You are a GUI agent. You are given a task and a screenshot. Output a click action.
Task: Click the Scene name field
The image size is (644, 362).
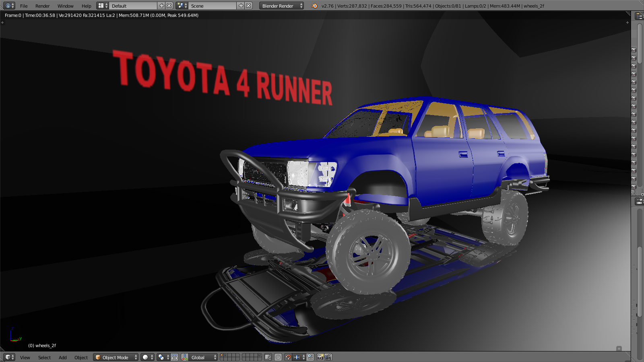coord(213,6)
